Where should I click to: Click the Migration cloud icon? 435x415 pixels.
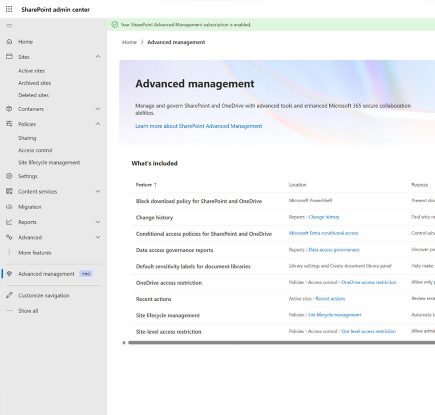[x=9, y=207]
